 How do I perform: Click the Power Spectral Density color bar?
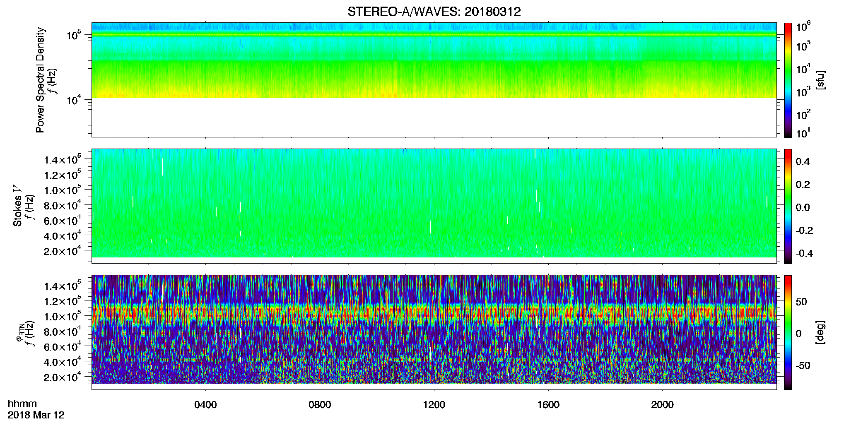tap(788, 80)
